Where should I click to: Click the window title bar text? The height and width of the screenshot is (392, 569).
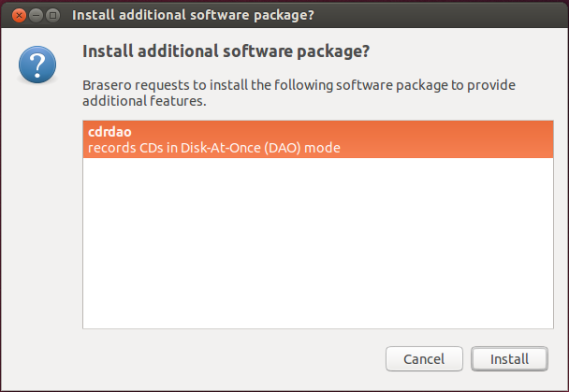point(193,15)
